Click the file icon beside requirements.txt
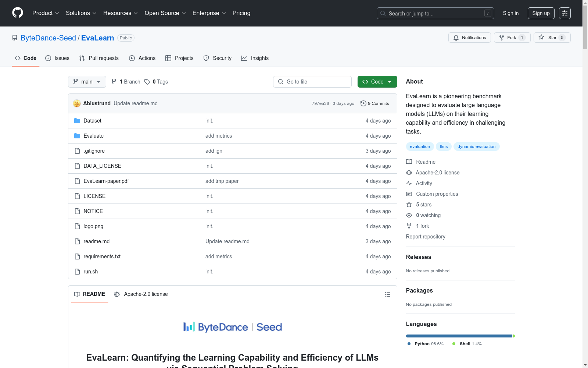This screenshot has width=588, height=368. 77,256
